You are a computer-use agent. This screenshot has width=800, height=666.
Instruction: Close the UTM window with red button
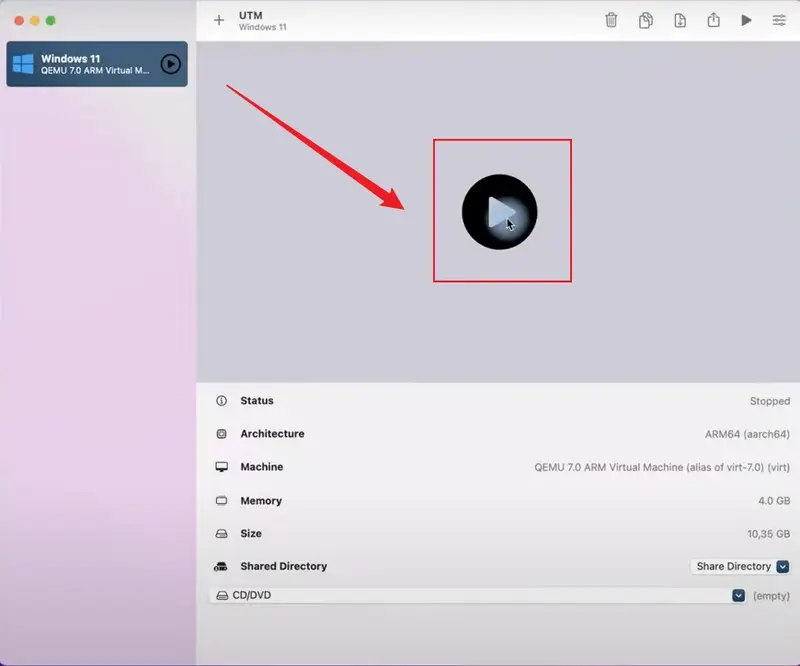[19, 21]
